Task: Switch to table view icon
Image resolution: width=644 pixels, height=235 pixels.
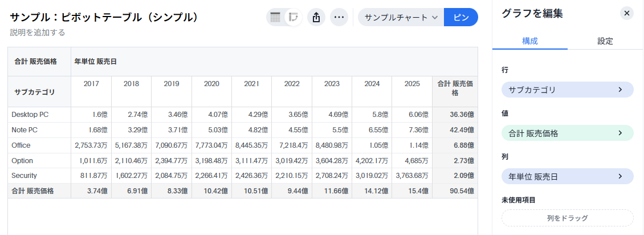Action: click(276, 17)
